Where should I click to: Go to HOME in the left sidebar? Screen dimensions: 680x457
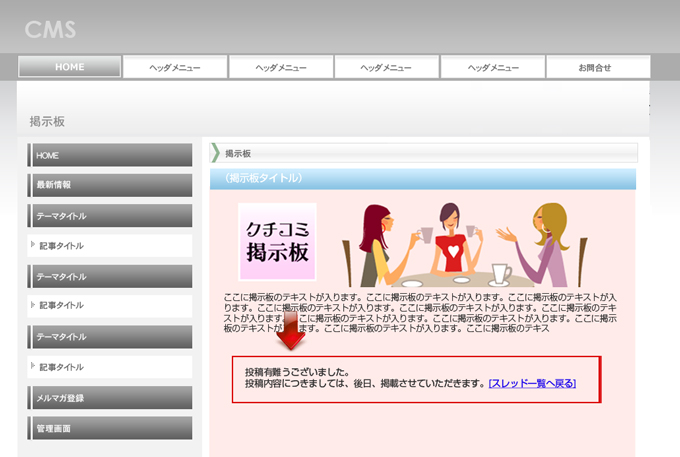pyautogui.click(x=109, y=155)
